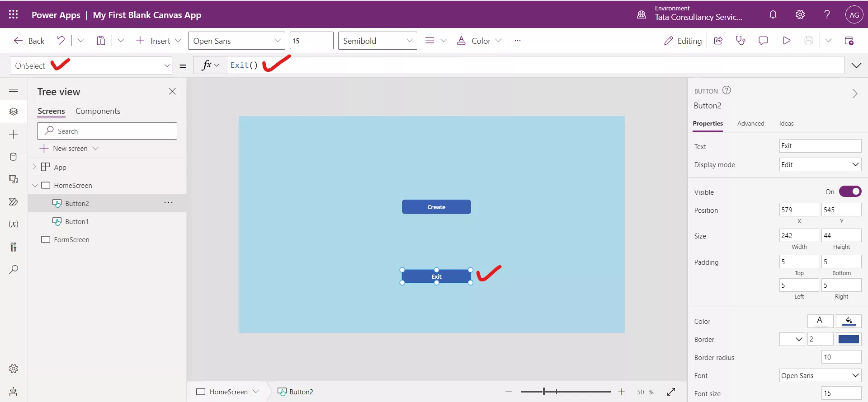868x402 pixels.
Task: Open Button2 more options ellipsis
Action: pyautogui.click(x=169, y=202)
